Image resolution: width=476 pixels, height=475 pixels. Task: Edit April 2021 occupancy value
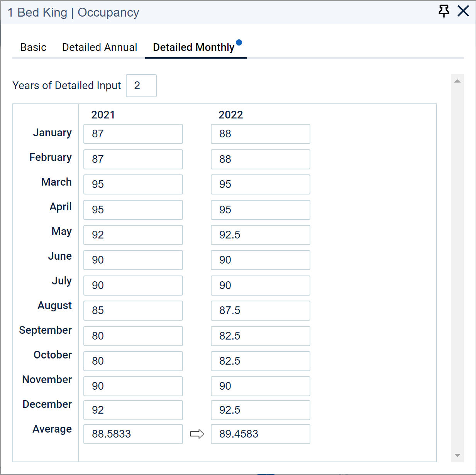coord(133,210)
